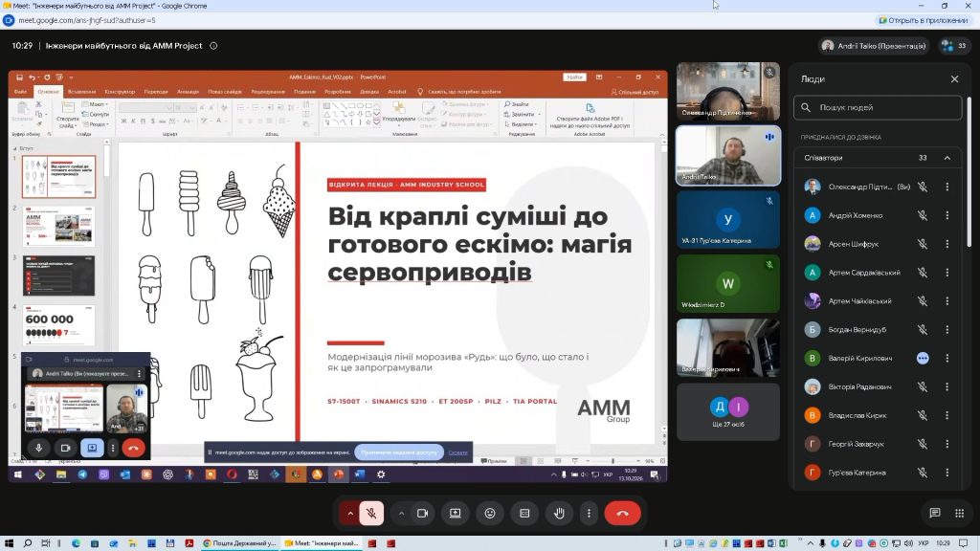
Task: Collapse the Співавтори participants group
Action: pos(947,158)
